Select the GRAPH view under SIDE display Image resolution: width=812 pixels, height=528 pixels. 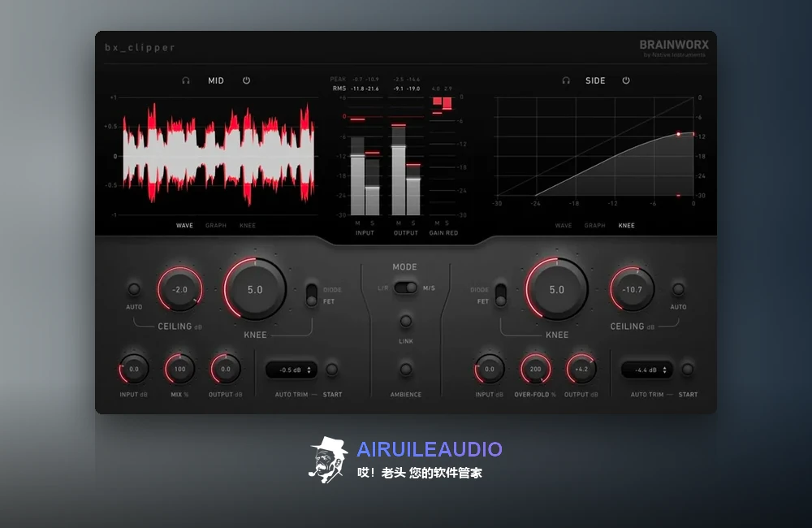tap(595, 225)
